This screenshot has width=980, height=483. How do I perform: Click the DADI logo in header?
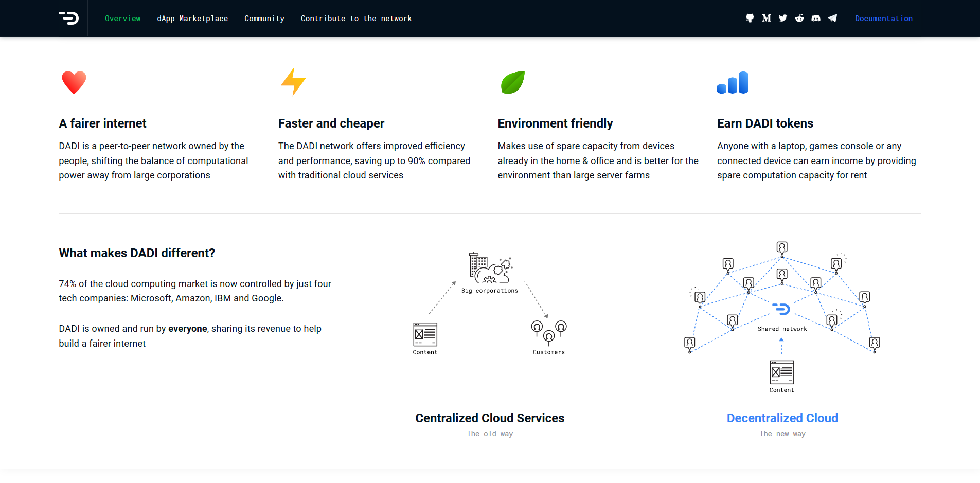click(x=68, y=18)
